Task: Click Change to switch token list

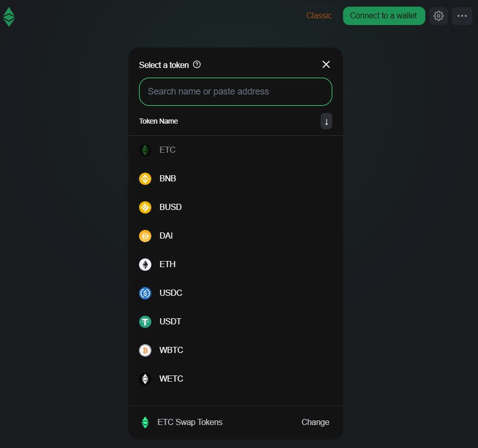Action: point(315,422)
